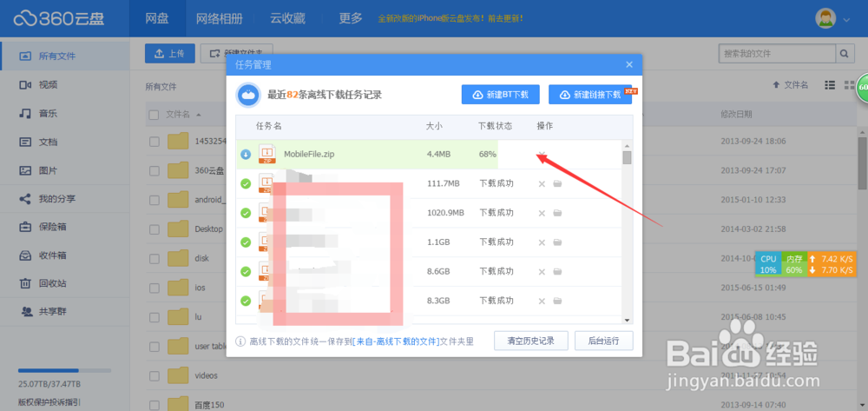Sort by the 文件名 column header arrow
Image resolution: width=868 pixels, height=411 pixels.
[198, 115]
